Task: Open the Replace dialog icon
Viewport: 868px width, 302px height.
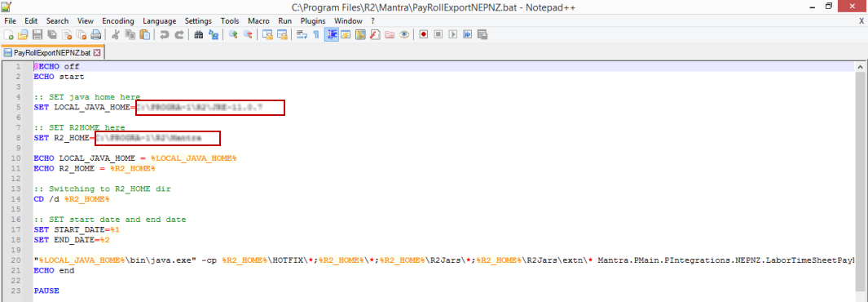Action: point(213,35)
